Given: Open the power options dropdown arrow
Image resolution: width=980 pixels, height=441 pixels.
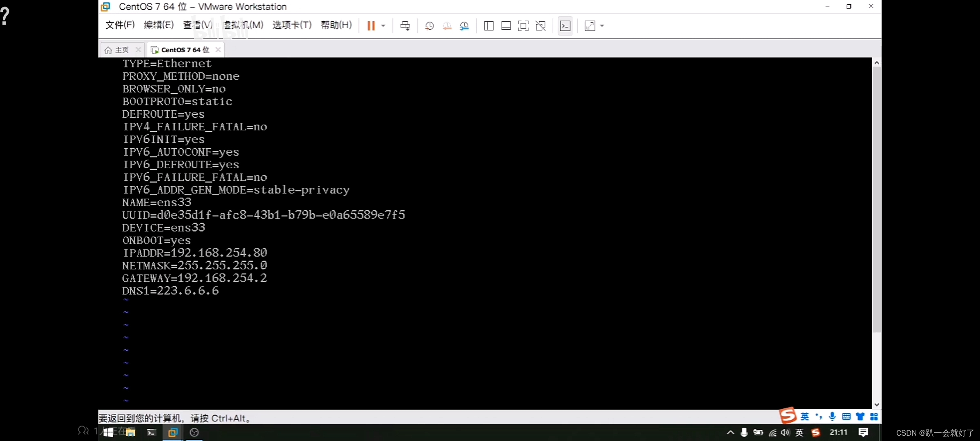Looking at the screenshot, I should tap(383, 26).
